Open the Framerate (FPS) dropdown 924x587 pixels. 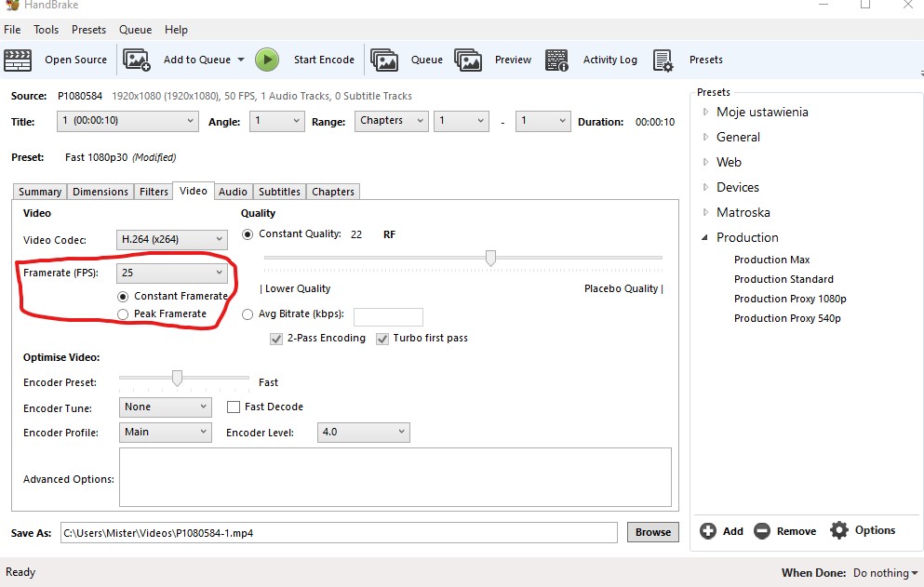click(171, 273)
